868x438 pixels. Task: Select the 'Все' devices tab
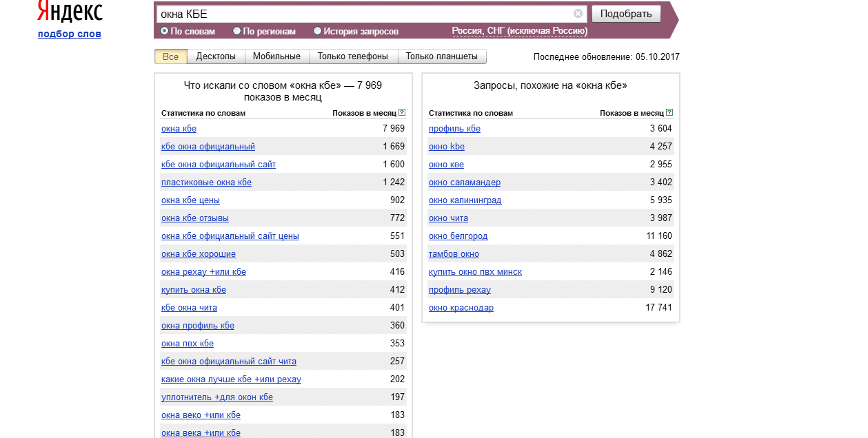[x=170, y=56]
